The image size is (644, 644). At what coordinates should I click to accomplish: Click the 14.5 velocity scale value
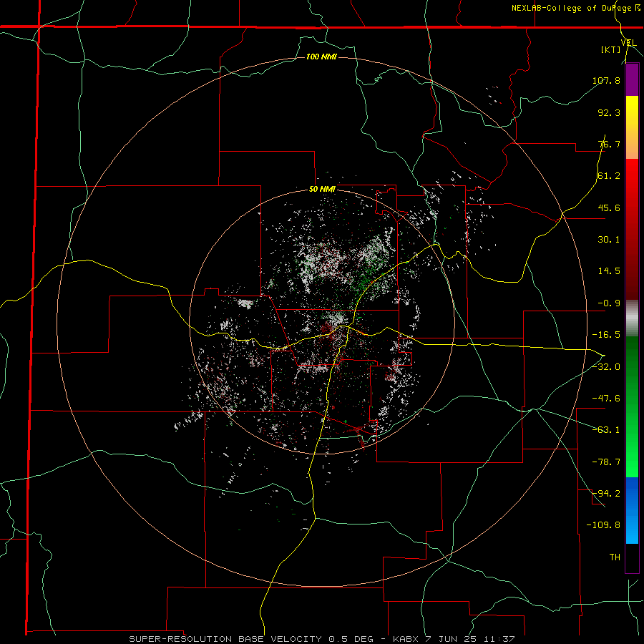click(x=609, y=271)
